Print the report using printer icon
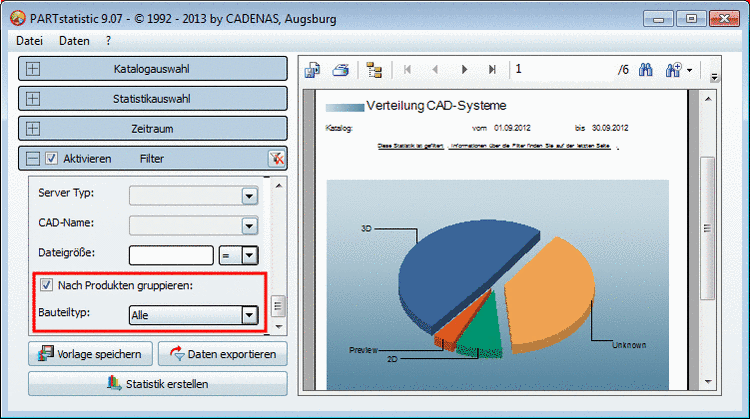 [341, 70]
